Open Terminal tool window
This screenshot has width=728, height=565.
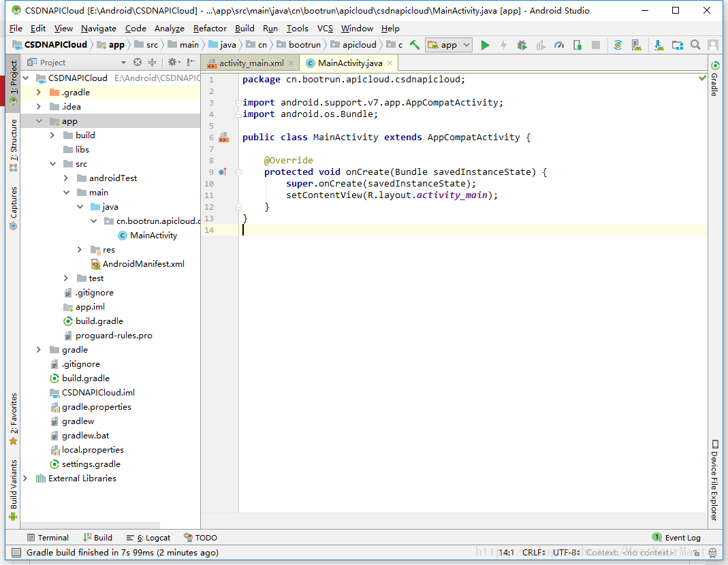[48, 538]
